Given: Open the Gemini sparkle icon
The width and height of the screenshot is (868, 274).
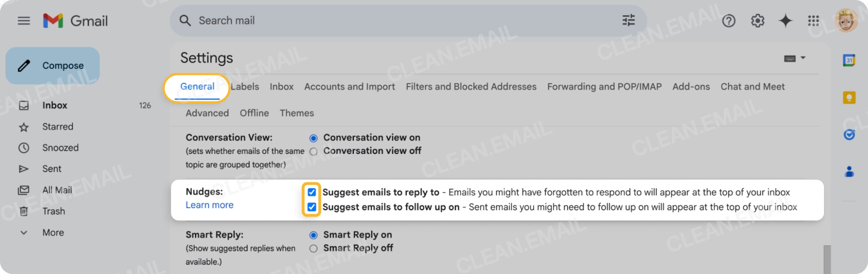Looking at the screenshot, I should tap(785, 20).
